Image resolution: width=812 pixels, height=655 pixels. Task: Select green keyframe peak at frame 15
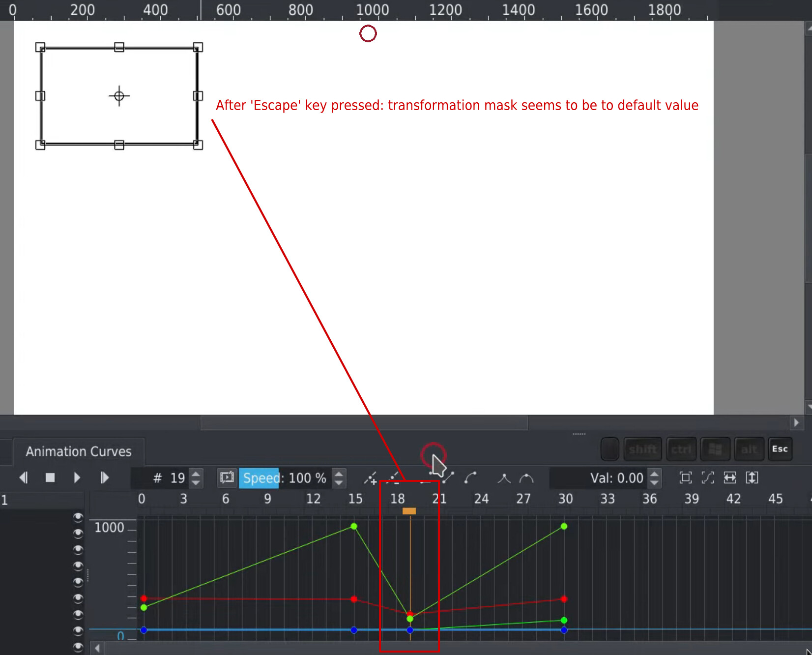click(x=354, y=526)
